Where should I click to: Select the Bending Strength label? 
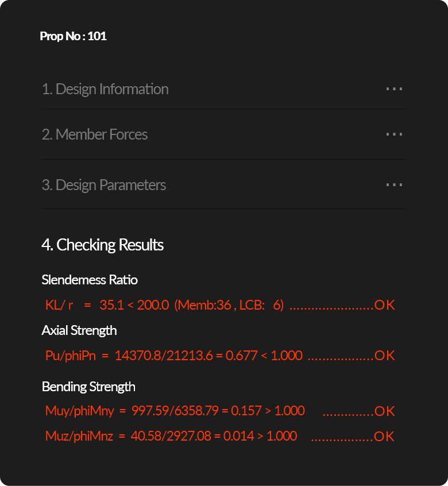pyautogui.click(x=88, y=387)
